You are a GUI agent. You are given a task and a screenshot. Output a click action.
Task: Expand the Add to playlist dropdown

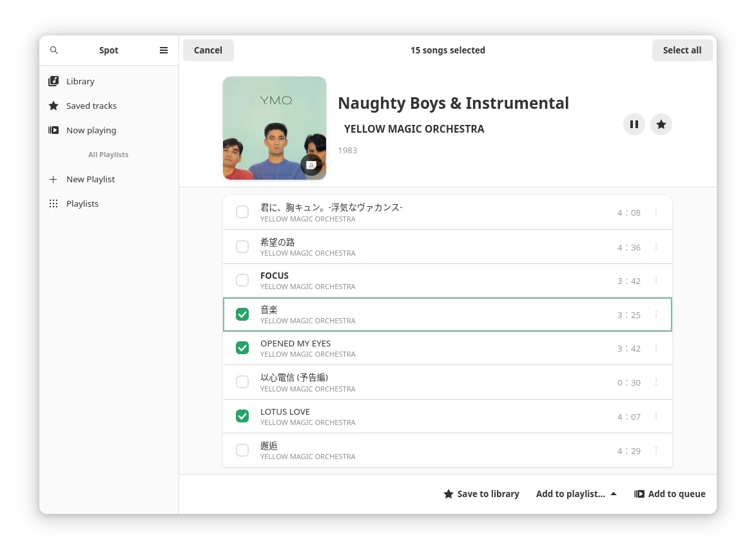coord(576,494)
